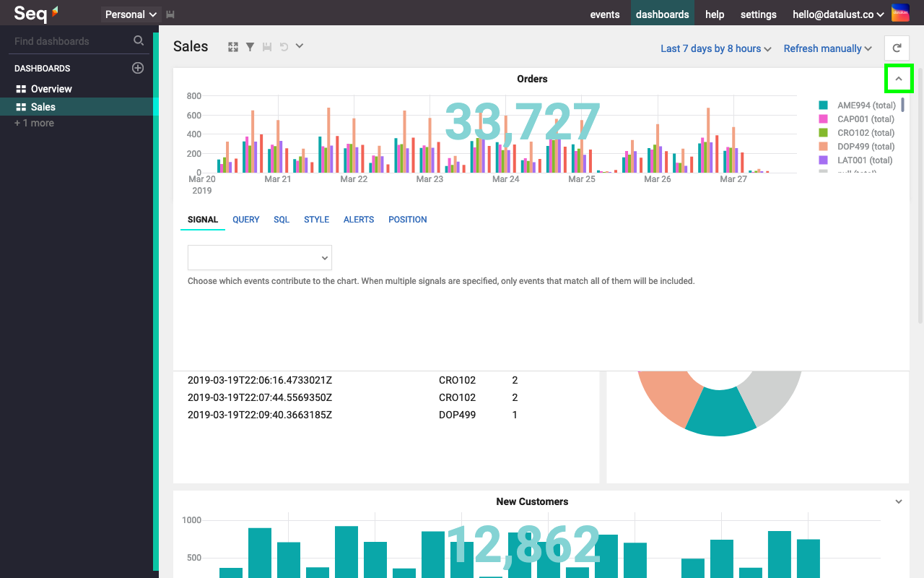Click the CAP001 legend color swatch

tap(823, 119)
